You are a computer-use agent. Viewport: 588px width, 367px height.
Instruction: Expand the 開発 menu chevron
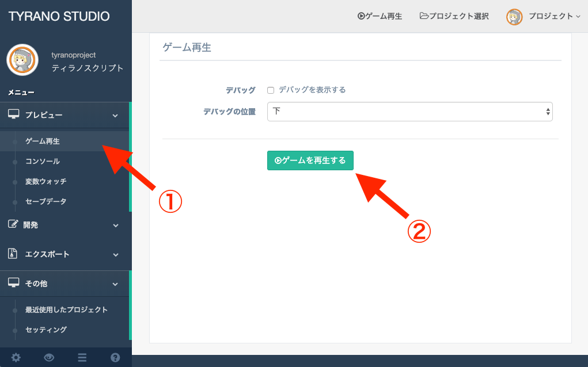click(x=116, y=225)
